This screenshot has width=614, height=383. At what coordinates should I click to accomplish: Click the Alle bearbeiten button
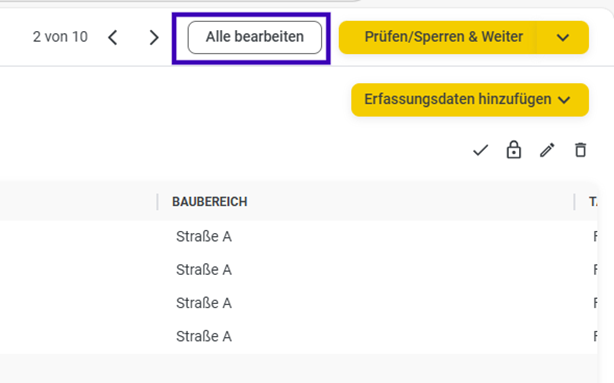[x=255, y=37]
